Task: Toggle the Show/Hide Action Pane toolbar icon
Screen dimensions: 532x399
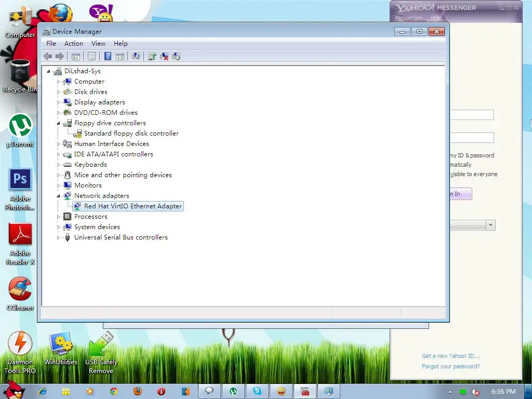Action: [120, 56]
